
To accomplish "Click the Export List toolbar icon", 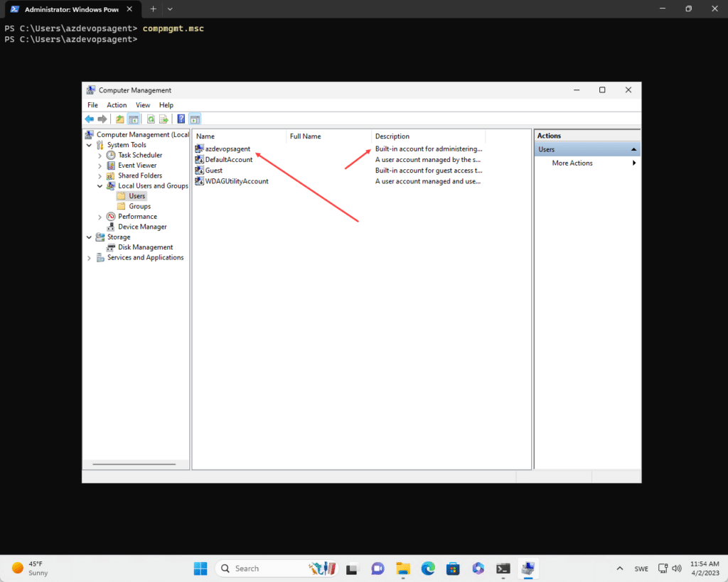I will tap(164, 119).
